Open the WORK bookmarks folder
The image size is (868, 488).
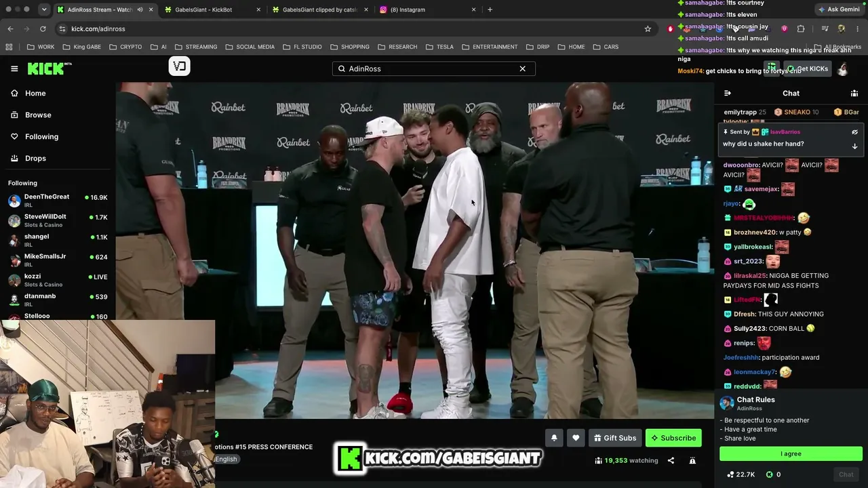point(41,47)
